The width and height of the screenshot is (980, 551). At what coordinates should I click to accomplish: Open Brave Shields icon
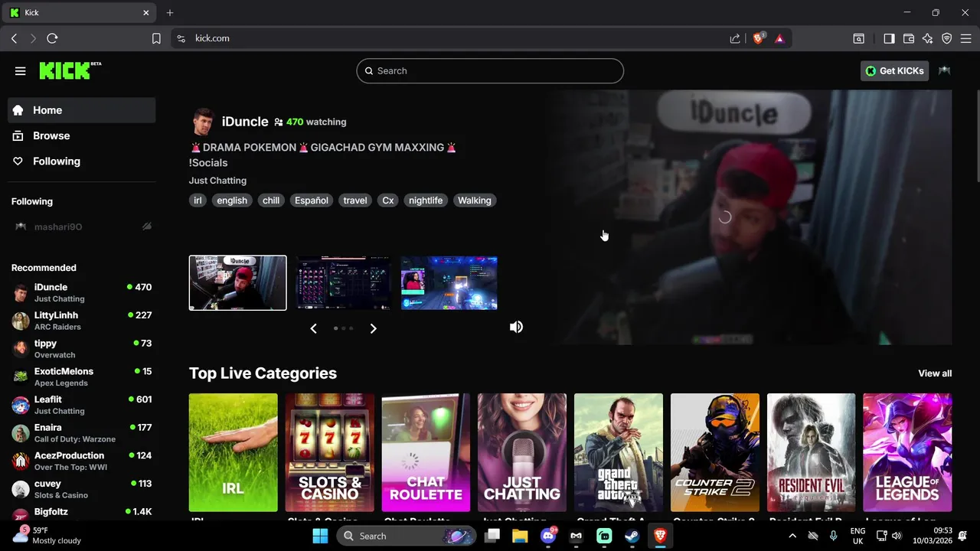[x=759, y=38]
